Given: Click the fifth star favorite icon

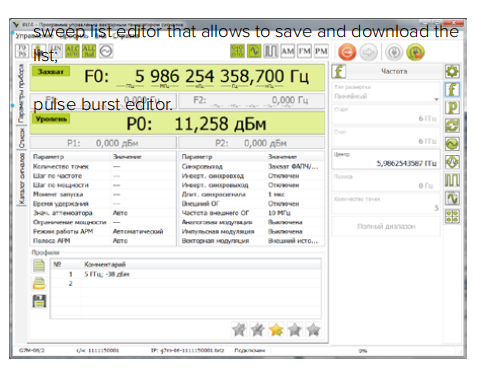Looking at the screenshot, I should pyautogui.click(x=314, y=330).
